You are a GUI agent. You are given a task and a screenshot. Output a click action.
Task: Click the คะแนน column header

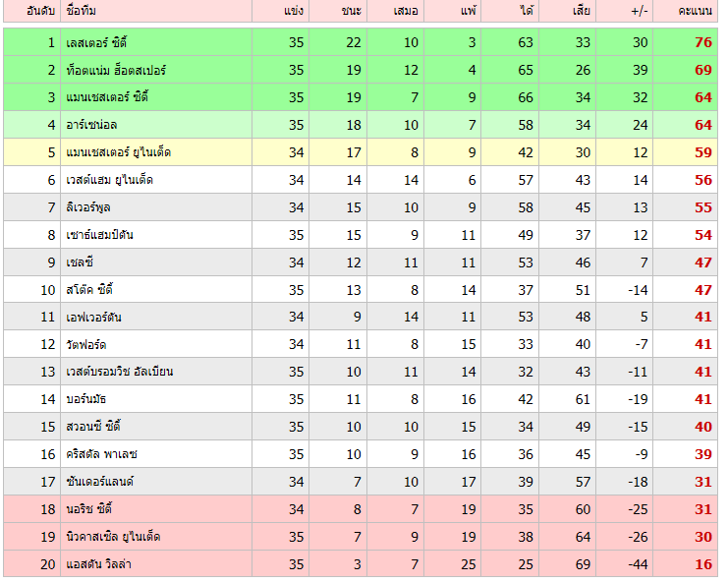pos(695,11)
